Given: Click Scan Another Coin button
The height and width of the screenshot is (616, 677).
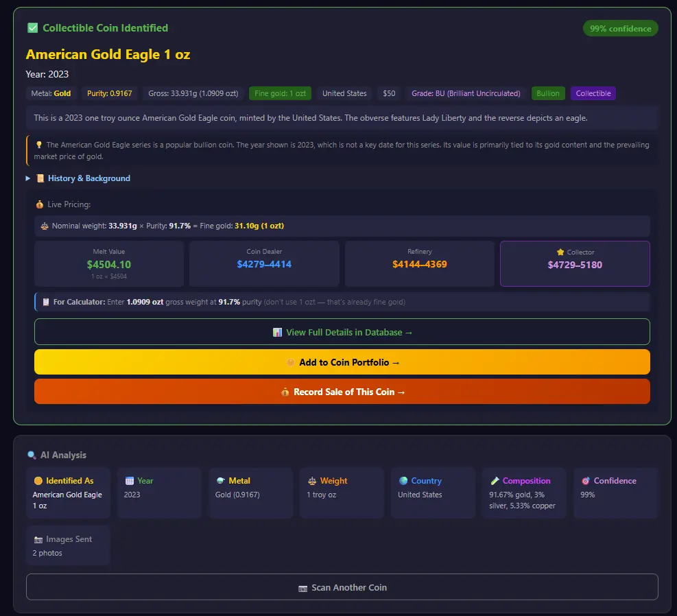Looking at the screenshot, I should (x=342, y=587).
